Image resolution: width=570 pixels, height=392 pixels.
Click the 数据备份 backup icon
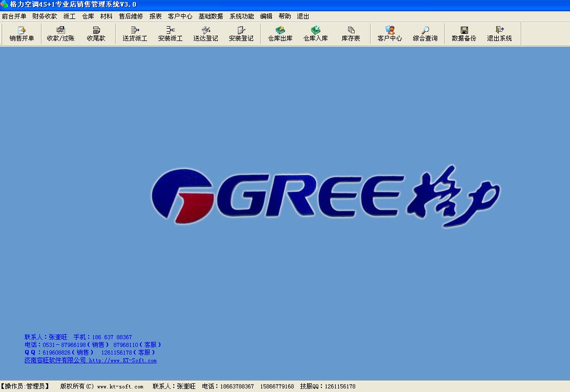click(464, 34)
